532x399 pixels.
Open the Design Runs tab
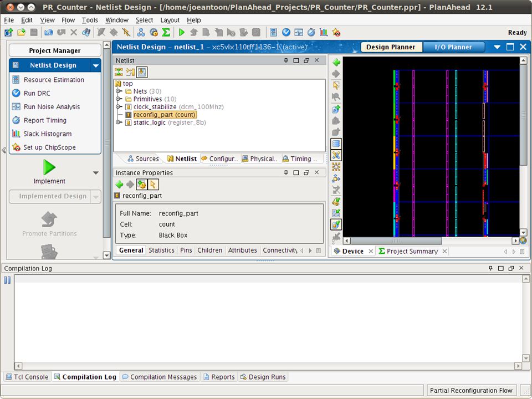click(x=263, y=377)
